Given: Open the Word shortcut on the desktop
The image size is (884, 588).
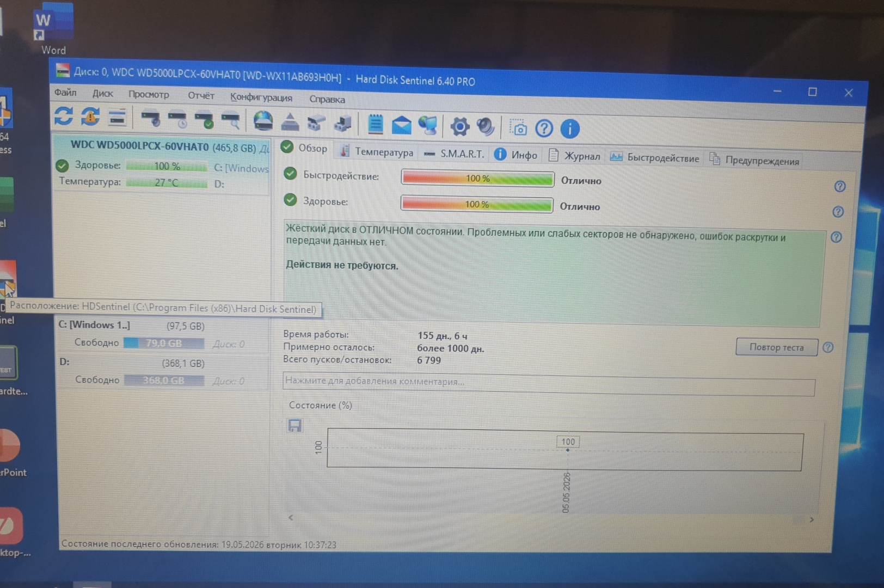Looking at the screenshot, I should point(53,29).
